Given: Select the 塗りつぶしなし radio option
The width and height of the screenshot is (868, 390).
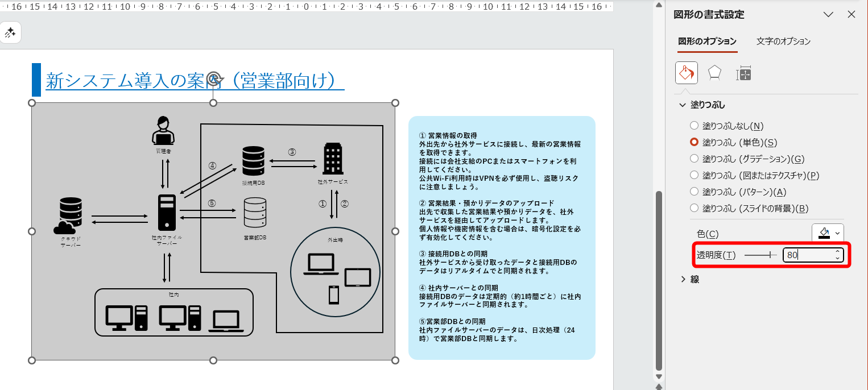Looking at the screenshot, I should click(695, 125).
